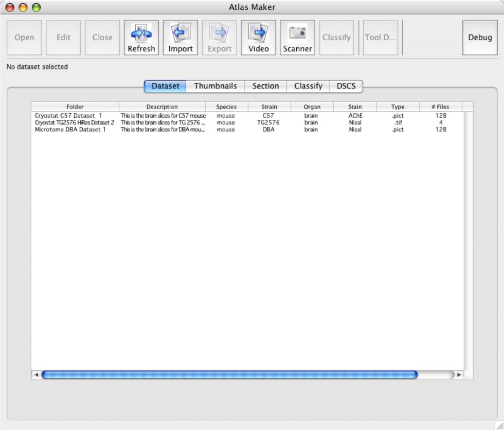Sort by the # Files column header
504x430 pixels.
pyautogui.click(x=440, y=107)
